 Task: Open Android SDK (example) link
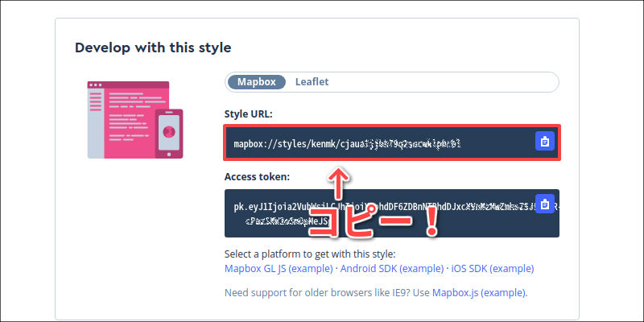(x=392, y=269)
